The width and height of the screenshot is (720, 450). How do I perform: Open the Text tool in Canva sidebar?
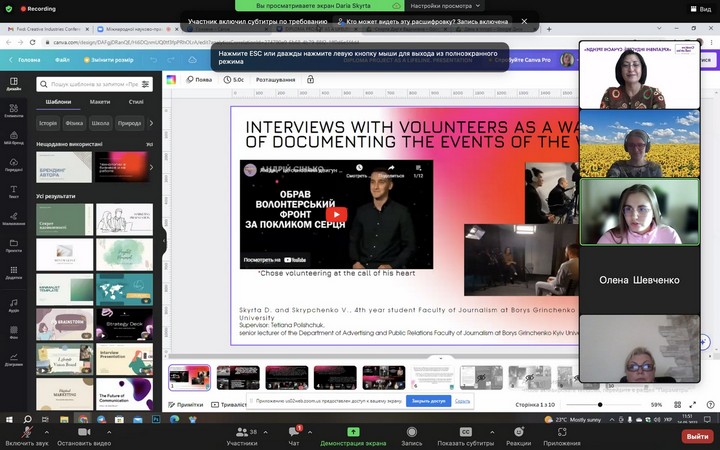pos(14,191)
